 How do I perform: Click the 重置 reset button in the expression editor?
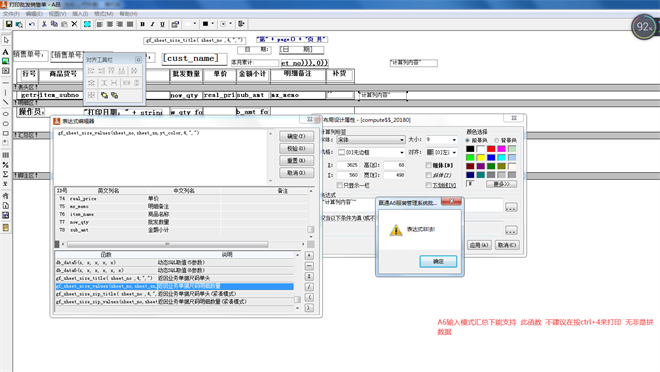(296, 161)
